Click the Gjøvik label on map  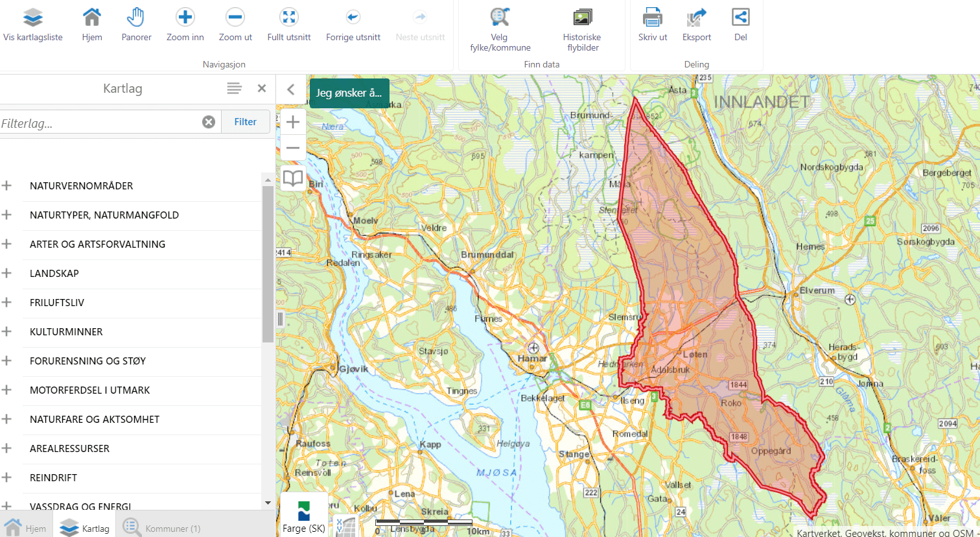[353, 369]
